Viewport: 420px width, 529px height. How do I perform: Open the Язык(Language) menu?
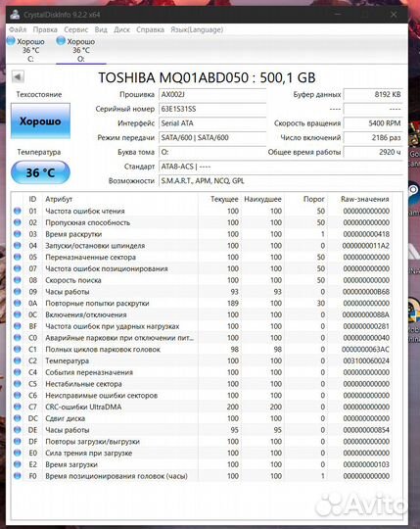tap(197, 29)
